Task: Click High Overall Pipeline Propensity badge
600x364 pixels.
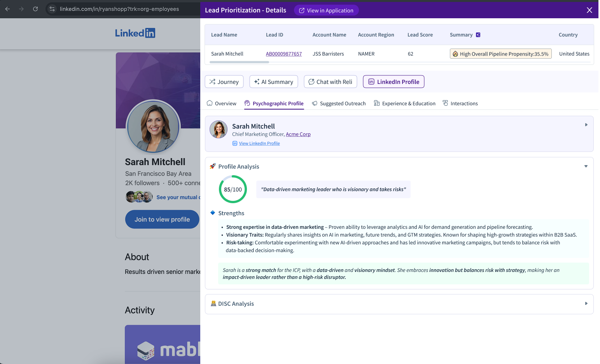Action: tap(501, 54)
